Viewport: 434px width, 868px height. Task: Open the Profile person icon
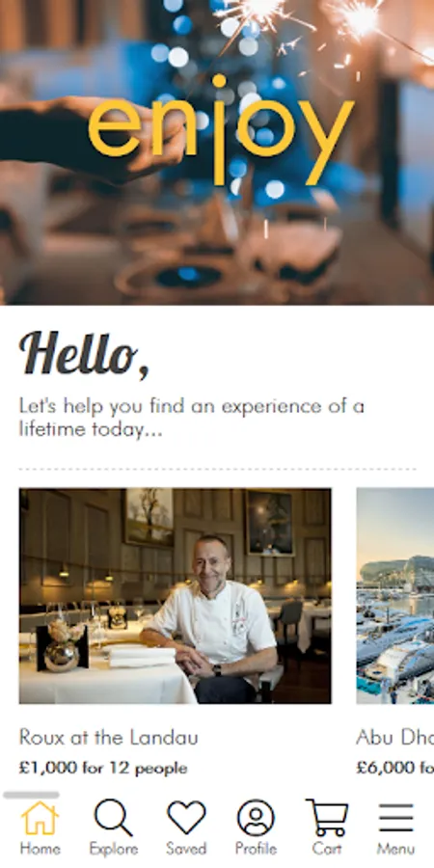(256, 818)
